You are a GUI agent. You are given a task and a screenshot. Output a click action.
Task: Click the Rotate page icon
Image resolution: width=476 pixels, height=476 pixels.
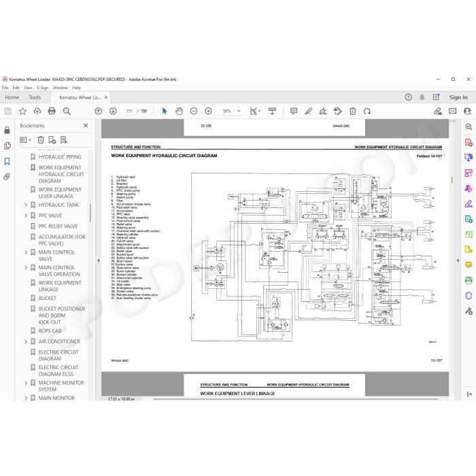(367, 111)
